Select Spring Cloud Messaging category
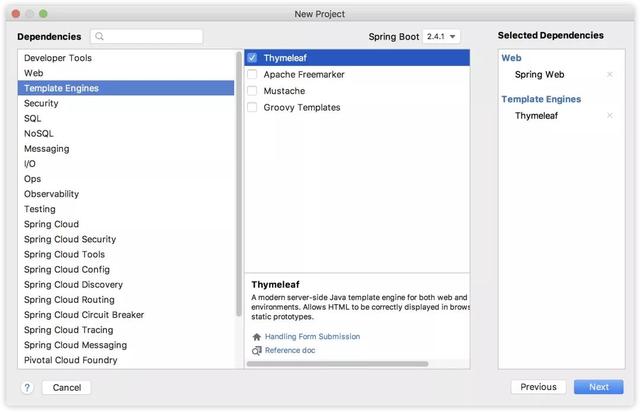Viewport: 640px width, 412px height. point(126,345)
